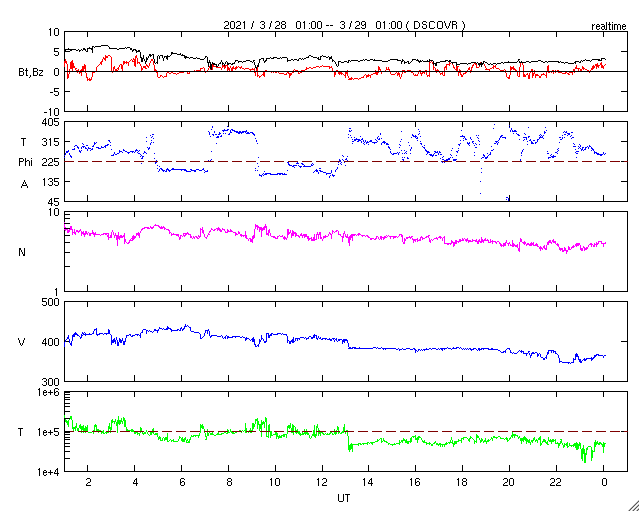
Task: Select the 'V' velocity axis label
Action: [x=22, y=342]
